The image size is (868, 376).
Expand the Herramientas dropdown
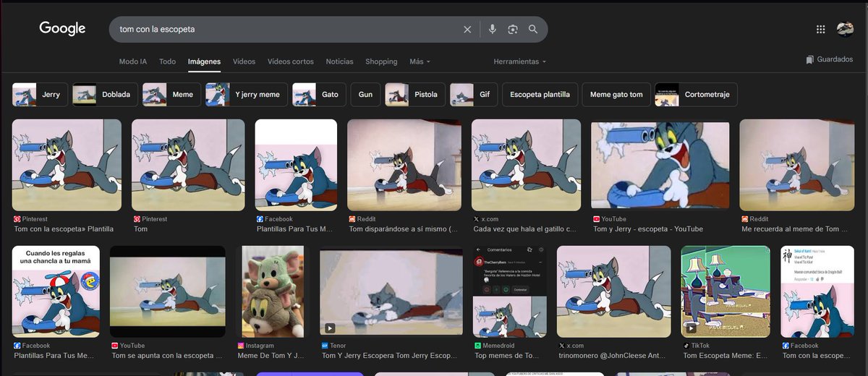tap(519, 62)
